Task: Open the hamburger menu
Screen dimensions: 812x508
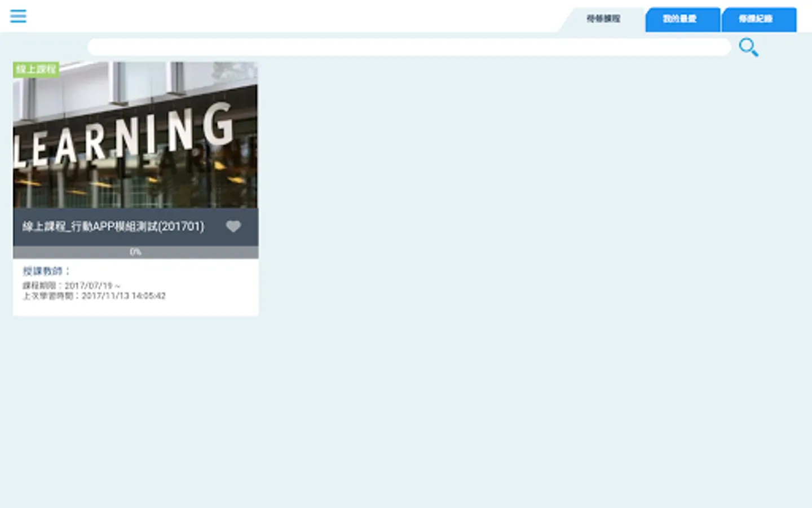Action: [18, 16]
